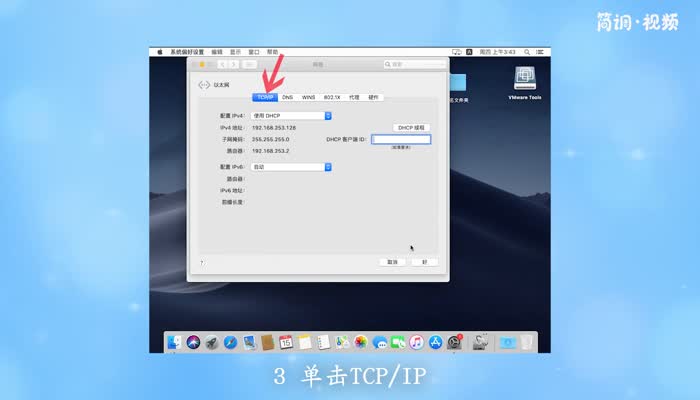
Task: Select the WINS tab
Action: 308,97
